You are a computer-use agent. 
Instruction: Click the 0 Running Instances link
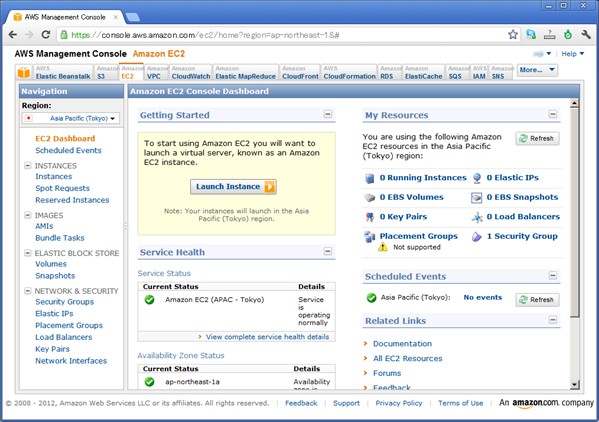click(x=423, y=178)
